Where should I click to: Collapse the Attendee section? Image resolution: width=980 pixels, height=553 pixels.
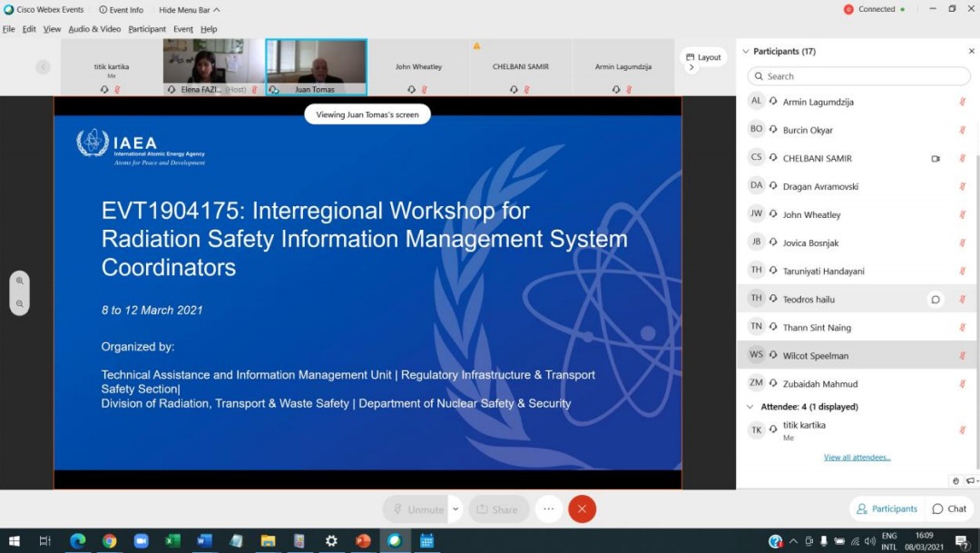pos(750,407)
